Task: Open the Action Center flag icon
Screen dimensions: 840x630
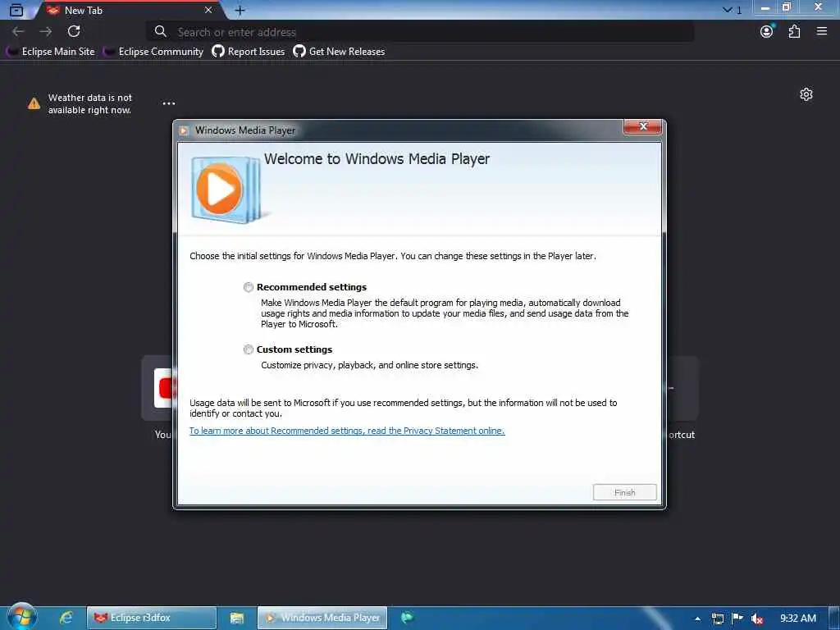Action: click(x=737, y=619)
